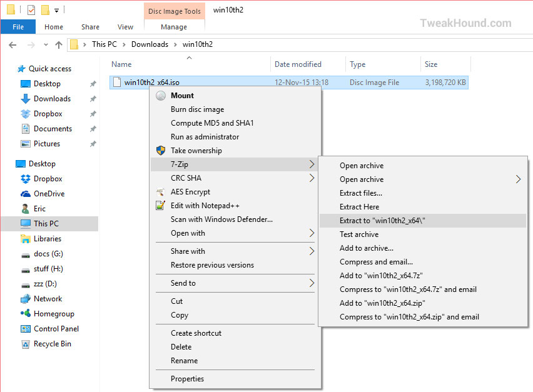The image size is (533, 392).
Task: Switch to the View ribbon tab
Action: pos(126,27)
